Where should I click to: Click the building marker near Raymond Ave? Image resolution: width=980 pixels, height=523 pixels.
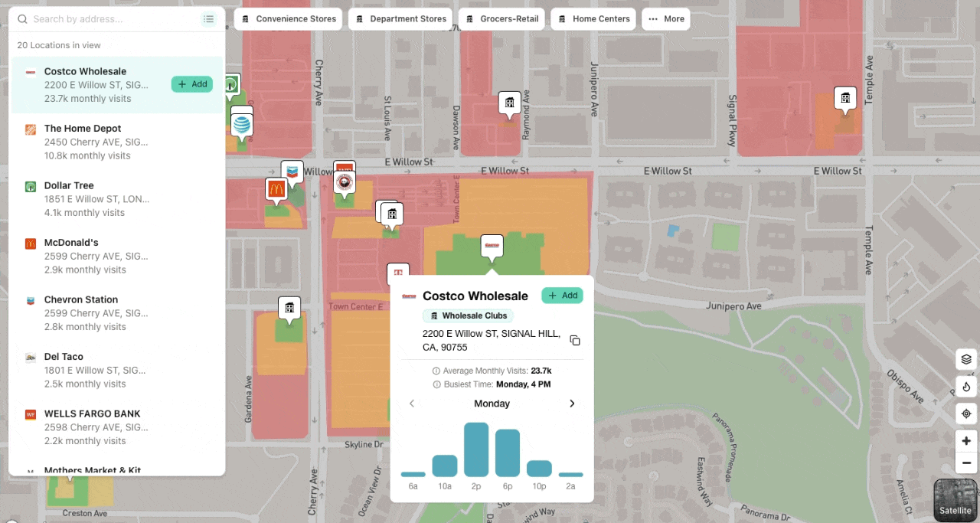510,103
